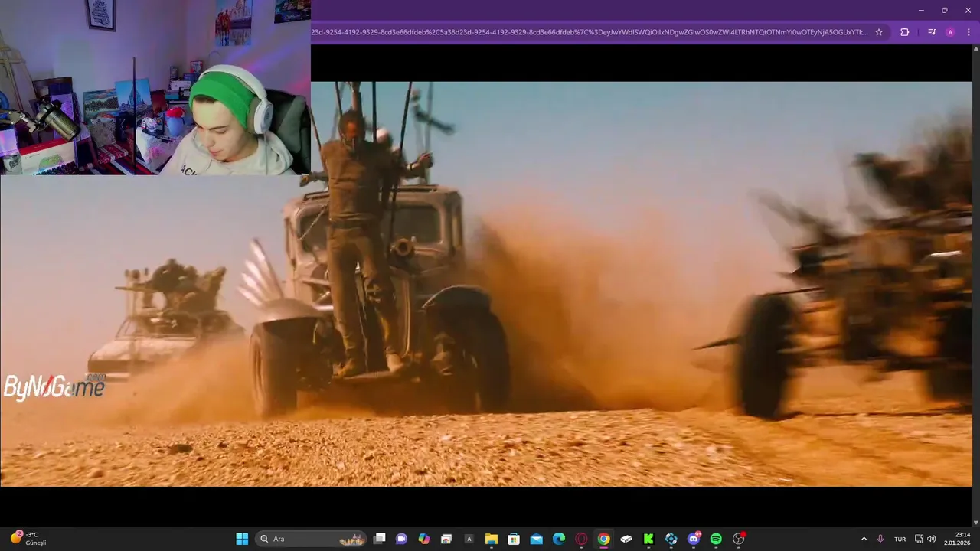
Task: Click the taskbar search box labeled Ara
Action: coord(311,539)
